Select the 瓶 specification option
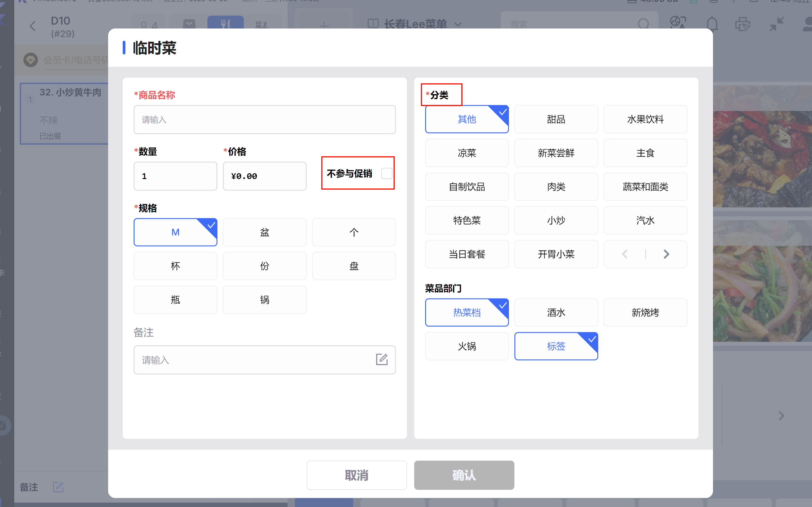Viewport: 812px width, 507px height. point(175,300)
